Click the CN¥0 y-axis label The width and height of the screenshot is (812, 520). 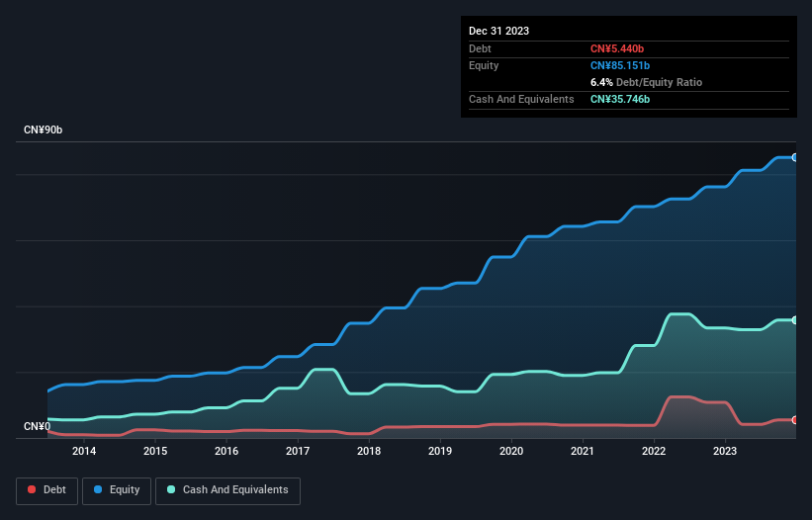(37, 426)
